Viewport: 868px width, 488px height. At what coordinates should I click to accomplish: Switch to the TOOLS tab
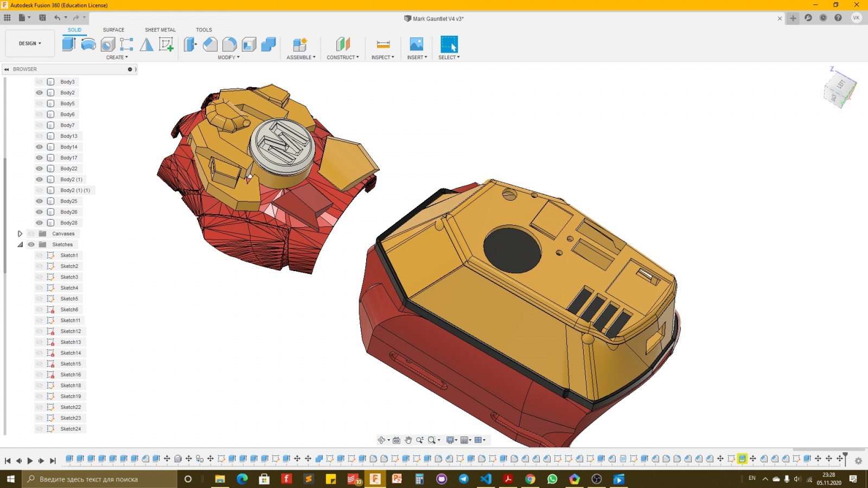click(x=204, y=30)
